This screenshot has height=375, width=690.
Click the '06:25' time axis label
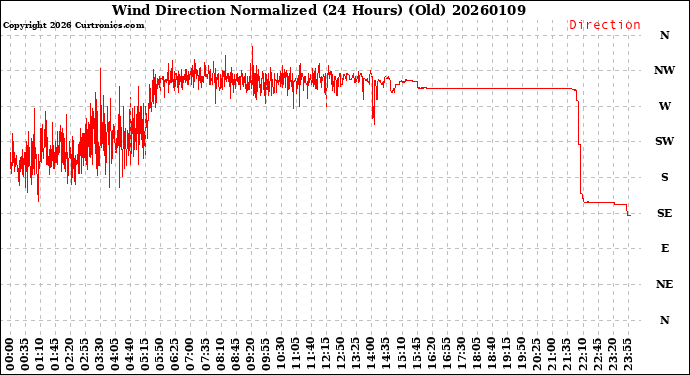click(176, 354)
